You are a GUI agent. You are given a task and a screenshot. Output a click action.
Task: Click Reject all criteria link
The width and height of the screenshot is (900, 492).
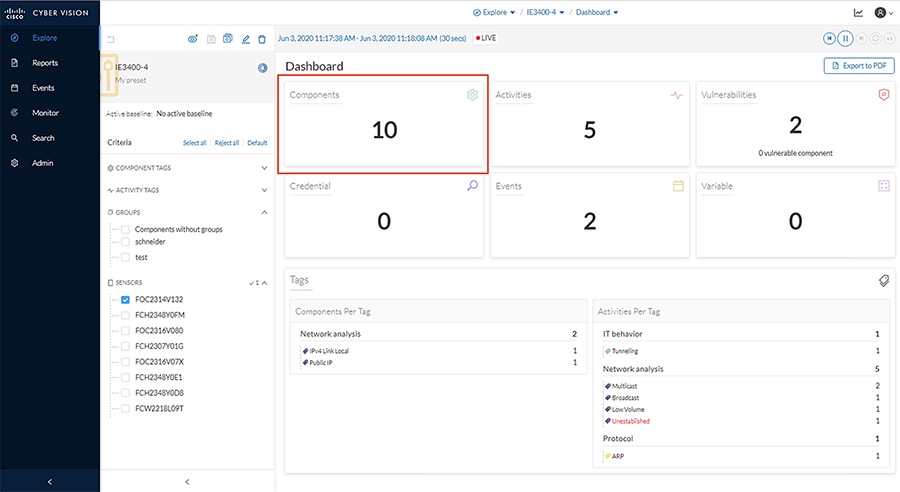pyautogui.click(x=227, y=143)
